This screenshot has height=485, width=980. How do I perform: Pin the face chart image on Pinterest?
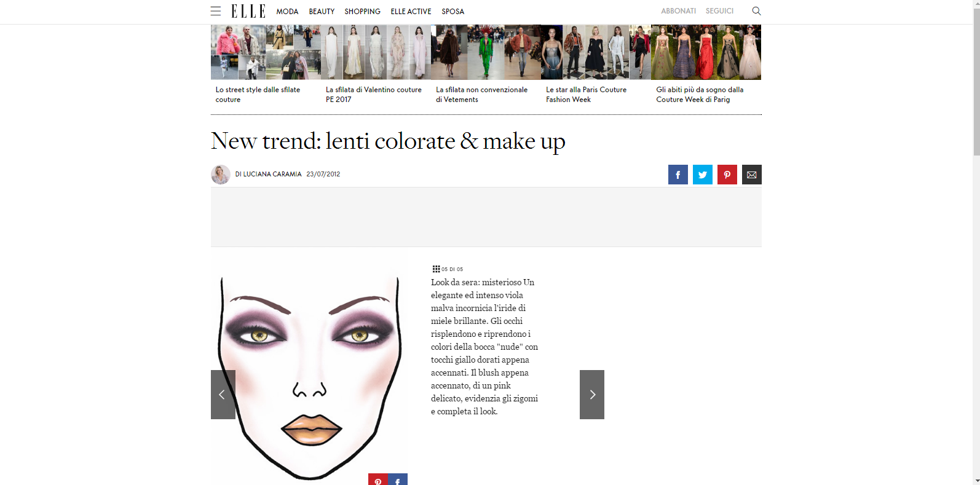click(378, 479)
